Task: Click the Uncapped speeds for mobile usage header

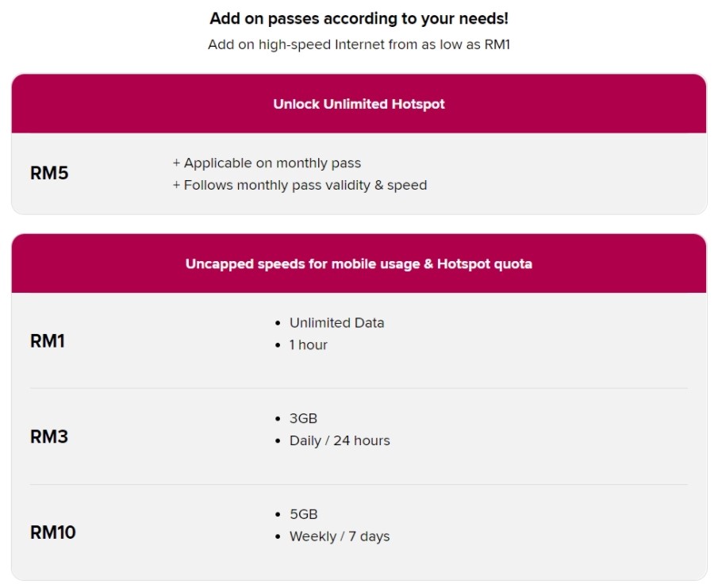Action: click(359, 263)
